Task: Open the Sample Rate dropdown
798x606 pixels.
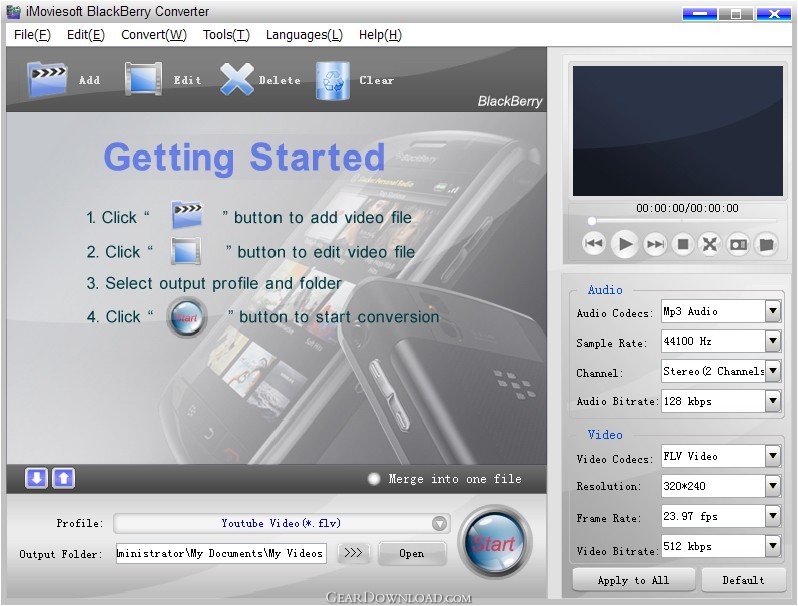Action: pyautogui.click(x=773, y=341)
